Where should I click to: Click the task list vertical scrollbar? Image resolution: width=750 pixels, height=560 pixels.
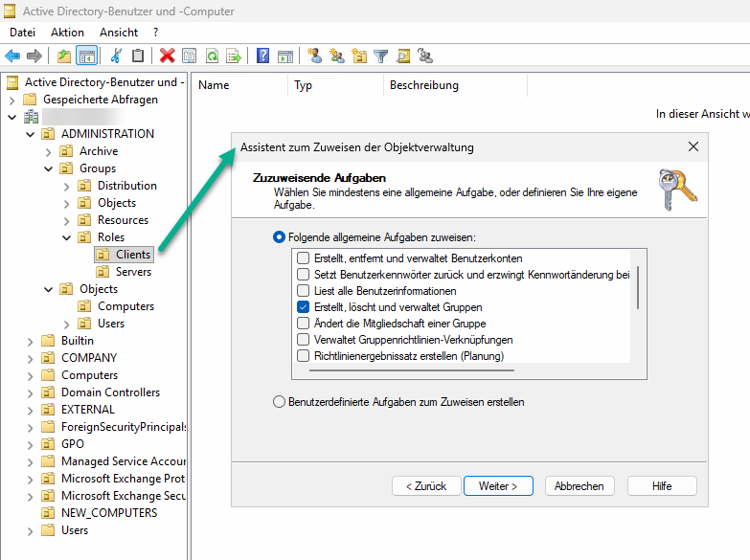(636, 287)
